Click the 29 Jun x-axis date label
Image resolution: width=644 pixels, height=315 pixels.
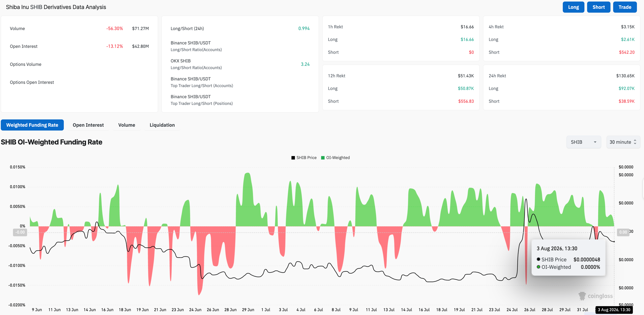[x=248, y=310]
